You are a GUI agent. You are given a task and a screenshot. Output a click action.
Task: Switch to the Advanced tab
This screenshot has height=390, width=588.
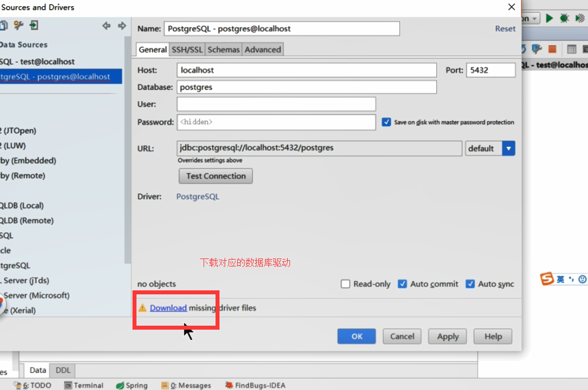263,50
